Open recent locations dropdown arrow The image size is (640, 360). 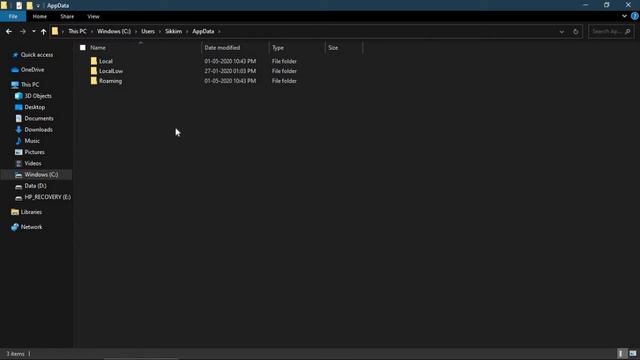click(33, 31)
